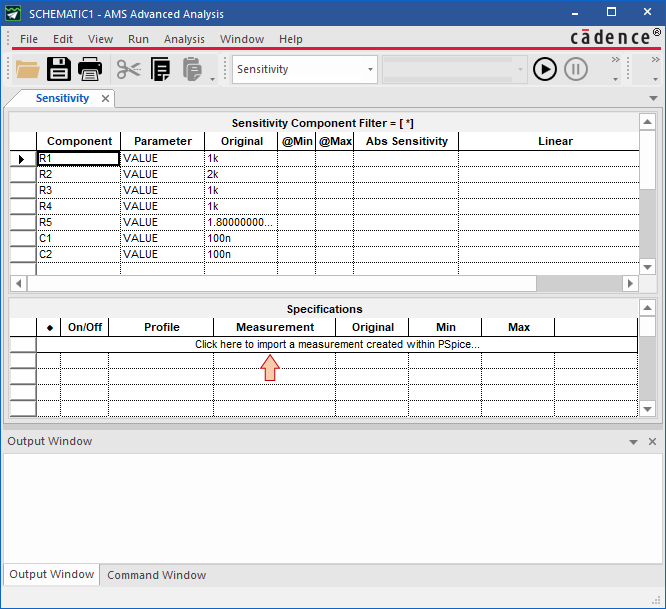Click the Sensitivity Component Filter header
Image resolution: width=666 pixels, height=609 pixels.
tap(322, 123)
